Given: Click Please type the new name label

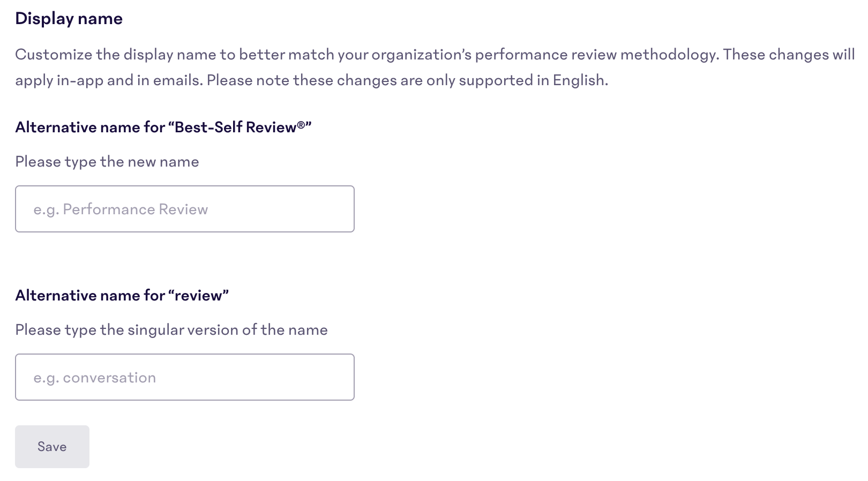Looking at the screenshot, I should (x=107, y=161).
